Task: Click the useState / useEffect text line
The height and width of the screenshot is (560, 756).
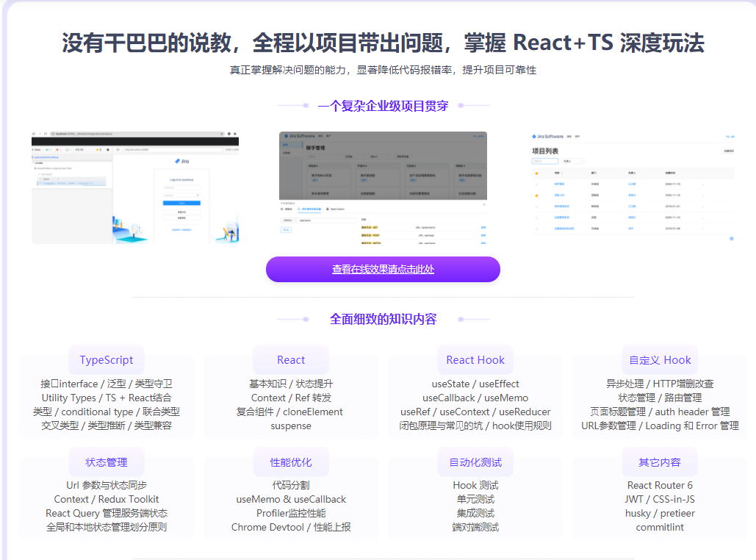Action: [x=475, y=384]
